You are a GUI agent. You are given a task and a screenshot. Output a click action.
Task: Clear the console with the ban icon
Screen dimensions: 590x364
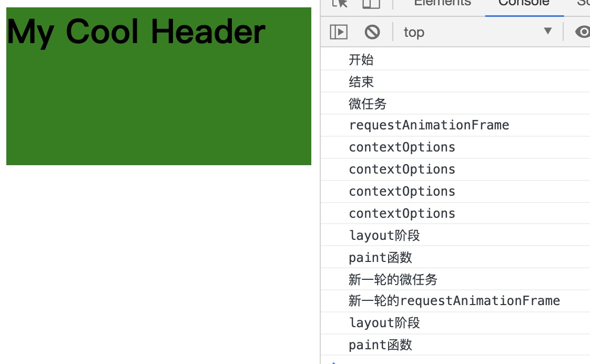click(372, 32)
